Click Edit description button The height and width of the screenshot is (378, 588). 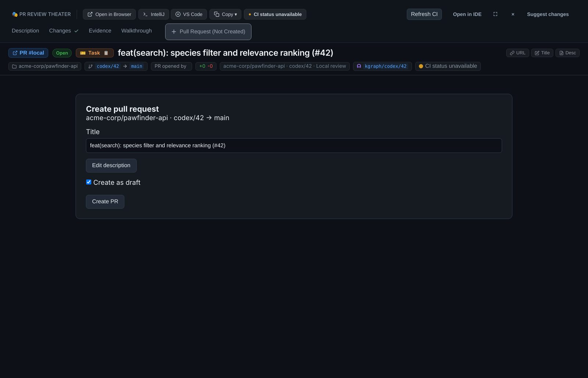(111, 166)
